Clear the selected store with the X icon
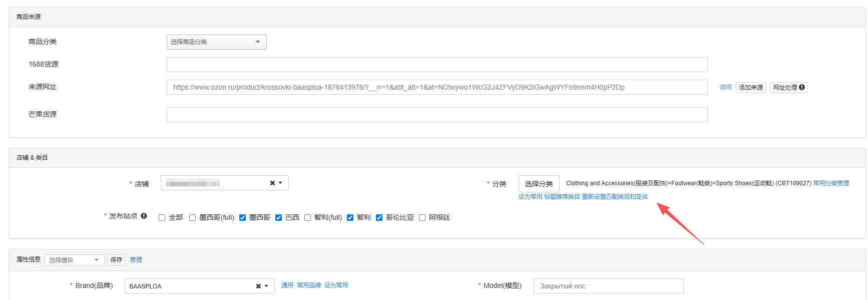868x300 pixels. point(272,183)
